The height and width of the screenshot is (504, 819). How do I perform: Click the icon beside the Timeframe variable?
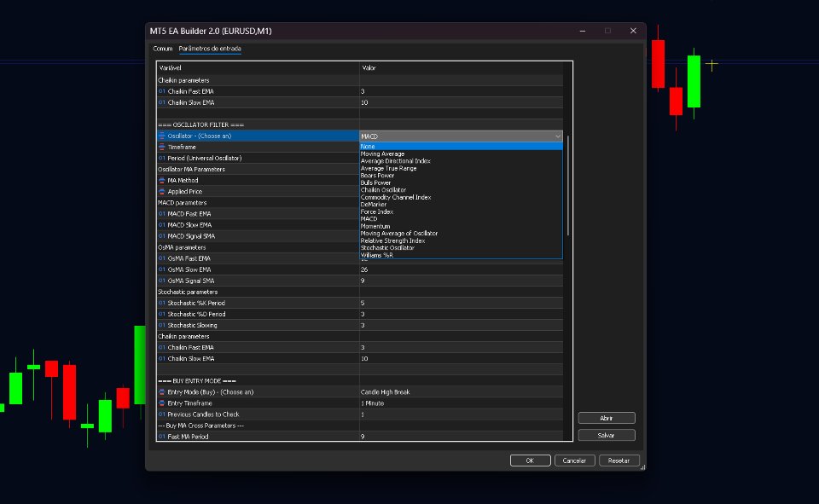coord(162,148)
